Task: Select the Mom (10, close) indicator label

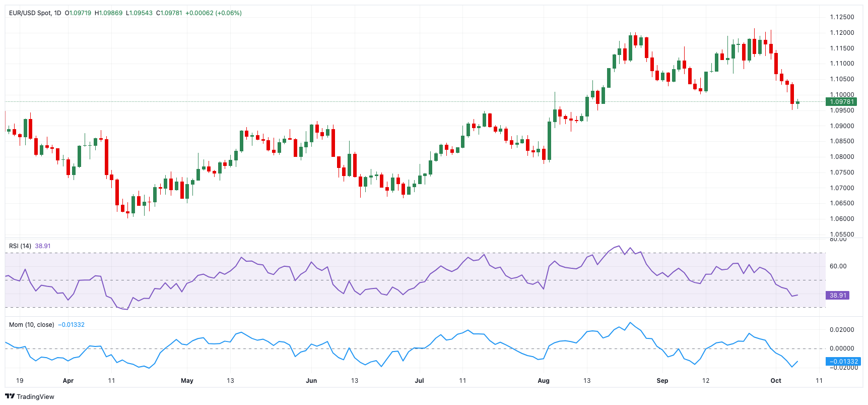Action: pos(32,325)
